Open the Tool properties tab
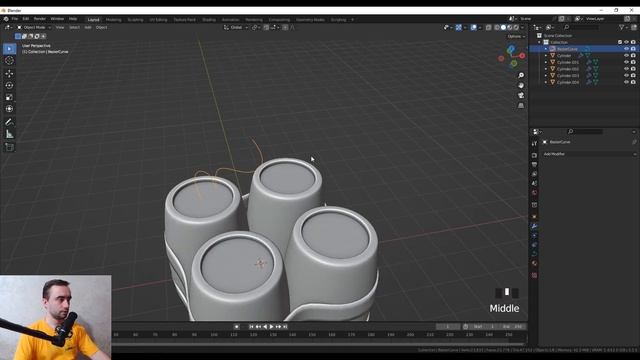640x360 pixels. 534,144
